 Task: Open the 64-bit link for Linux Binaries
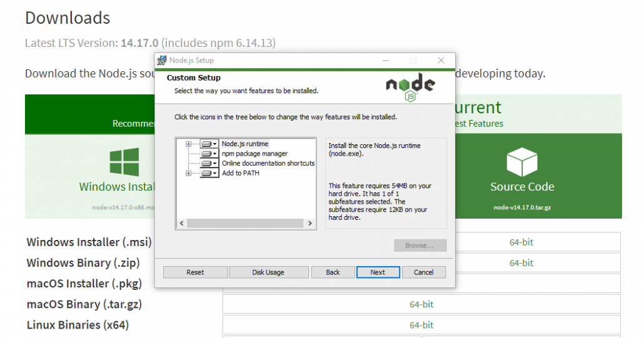[421, 326]
